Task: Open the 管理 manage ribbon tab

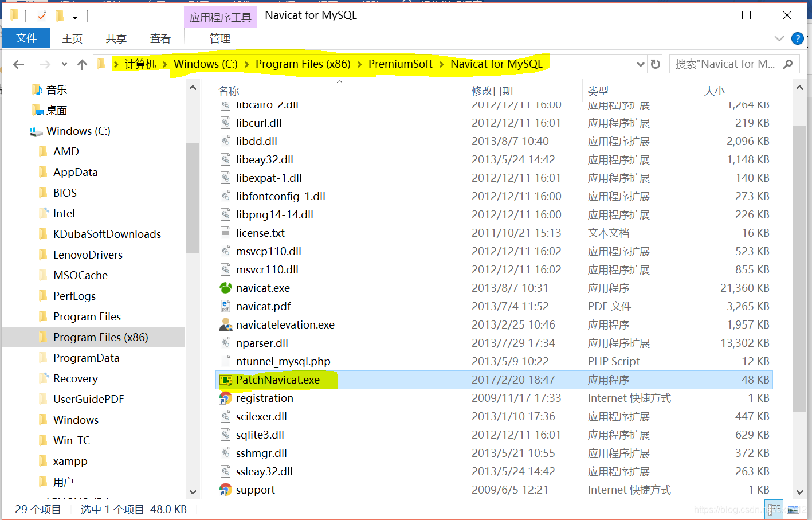Action: (x=220, y=38)
